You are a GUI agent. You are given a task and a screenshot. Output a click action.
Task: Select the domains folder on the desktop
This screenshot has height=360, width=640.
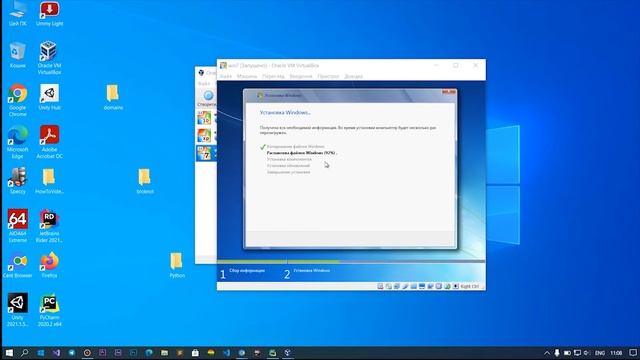(113, 97)
